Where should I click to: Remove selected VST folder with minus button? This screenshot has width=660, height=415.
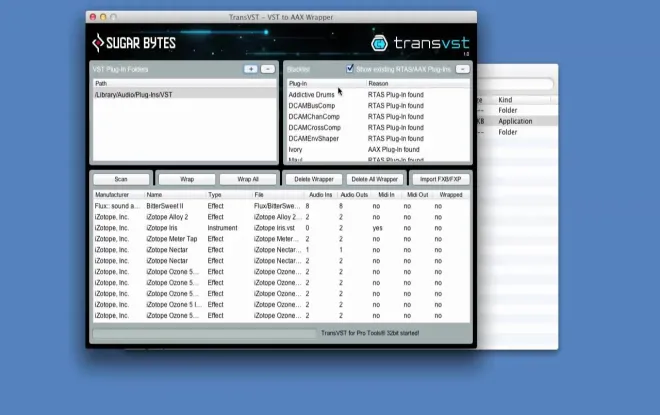[x=268, y=69]
